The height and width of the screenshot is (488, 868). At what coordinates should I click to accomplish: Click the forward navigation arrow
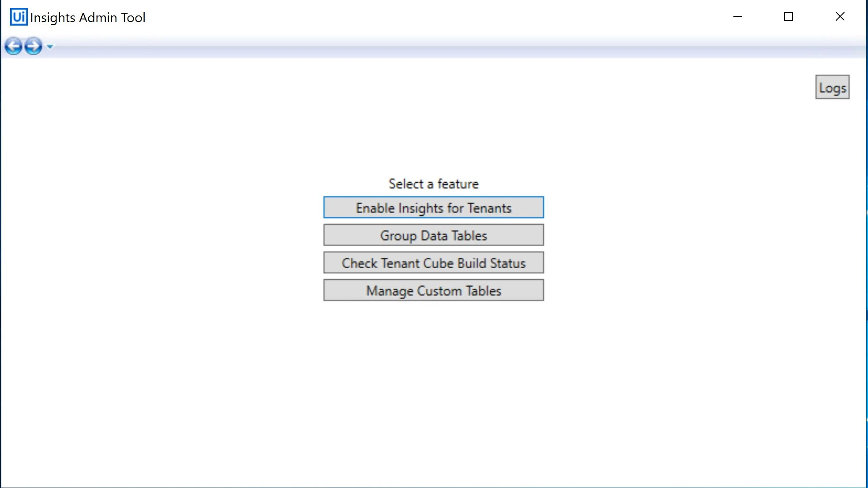[x=33, y=46]
